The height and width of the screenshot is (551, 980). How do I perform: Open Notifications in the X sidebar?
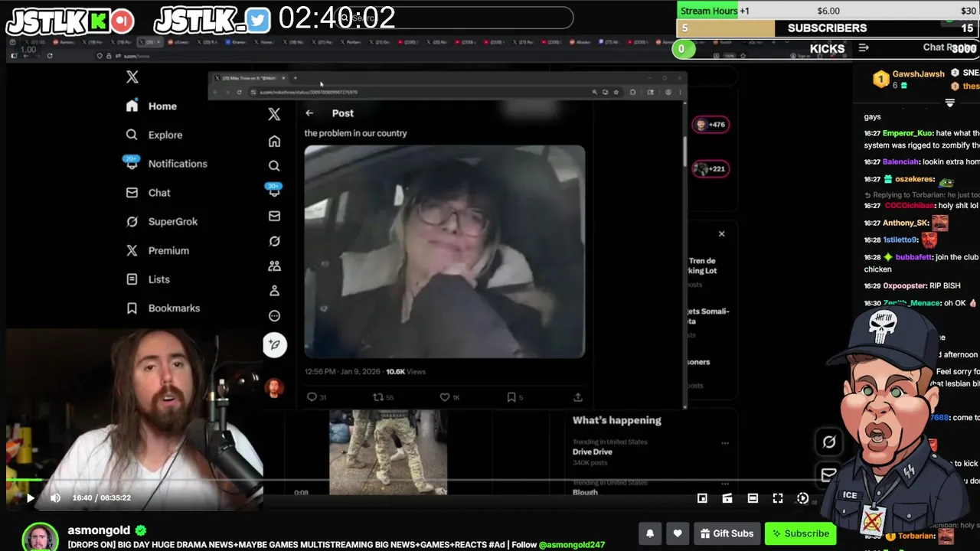pos(167,164)
